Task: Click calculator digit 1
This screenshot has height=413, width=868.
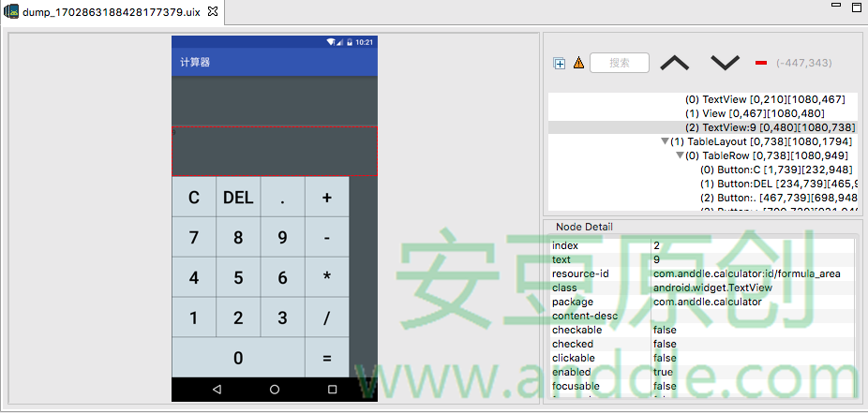Action: coord(194,317)
